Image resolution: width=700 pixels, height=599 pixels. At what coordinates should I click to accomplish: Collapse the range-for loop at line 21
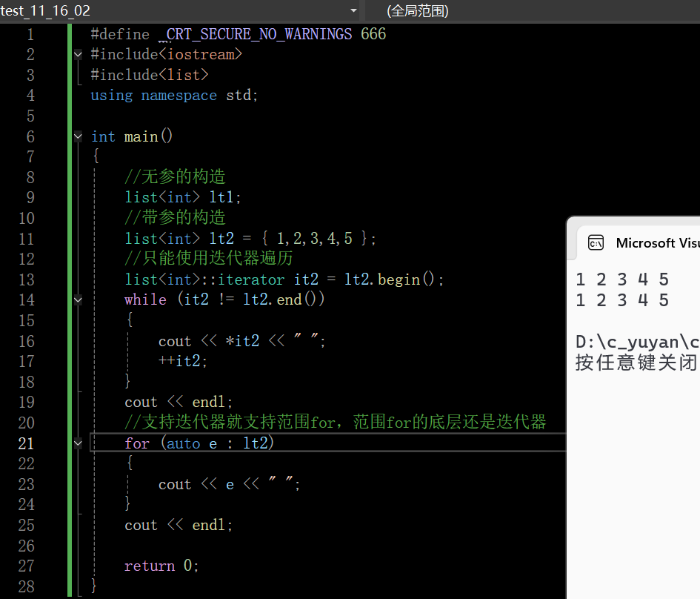(x=78, y=443)
